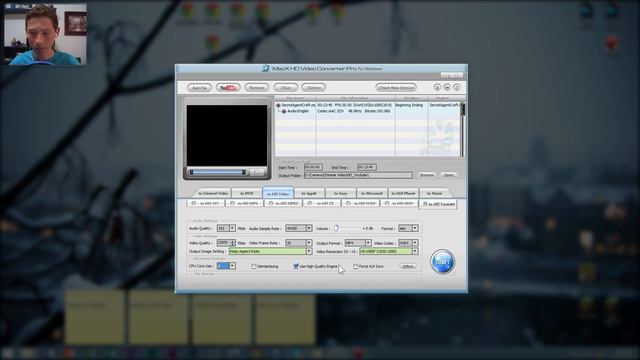Viewport: 640px width, 360px height.
Task: Select the Audio:English track row
Action: [x=367, y=111]
